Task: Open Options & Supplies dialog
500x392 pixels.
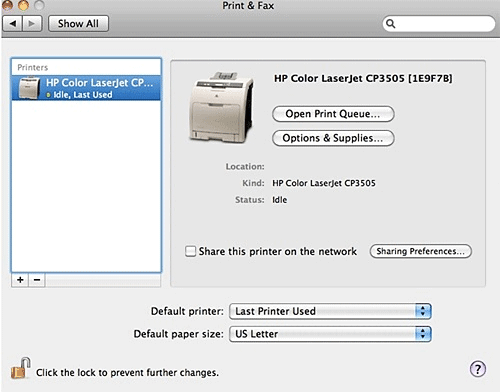Action: click(x=333, y=138)
